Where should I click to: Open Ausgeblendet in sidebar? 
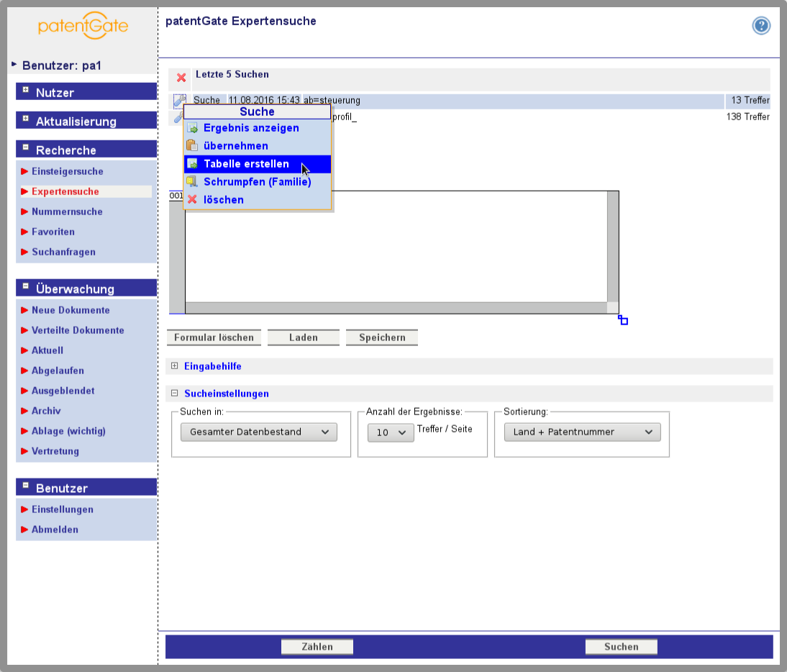(63, 391)
